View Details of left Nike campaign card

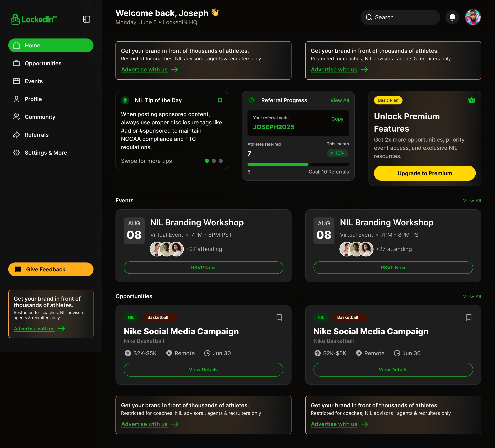(203, 370)
